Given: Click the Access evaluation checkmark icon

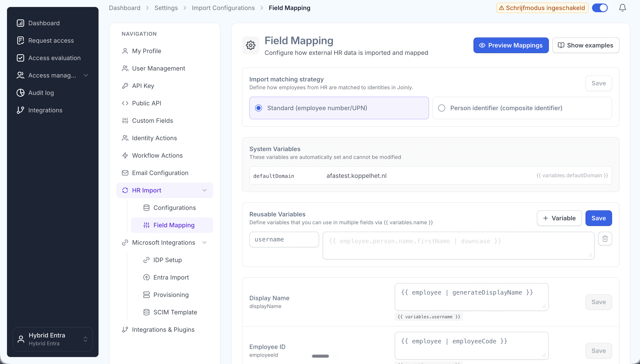Looking at the screenshot, I should pyautogui.click(x=20, y=58).
